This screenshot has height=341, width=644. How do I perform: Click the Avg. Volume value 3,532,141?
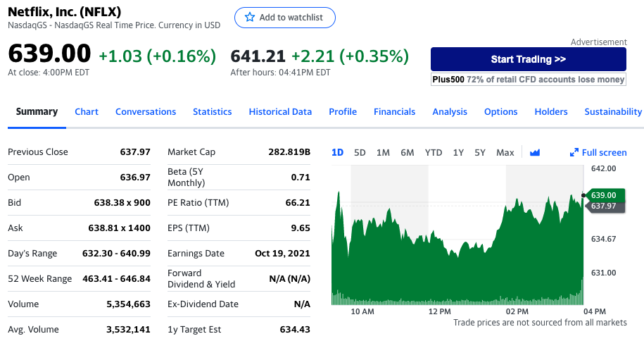(128, 330)
